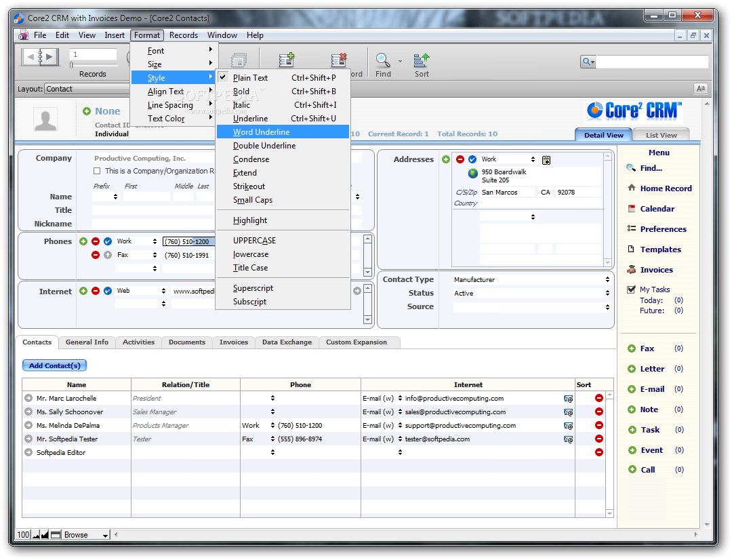The image size is (732, 560).
Task: Click green plus beside Internet
Action: click(83, 291)
